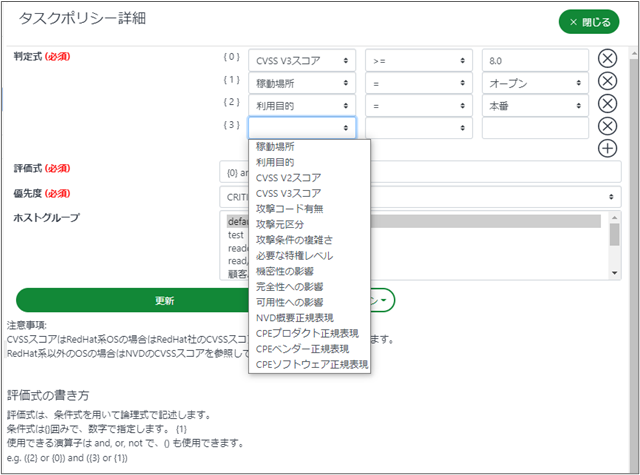Choose NVD概要正規表現 from the list

pos(296,318)
